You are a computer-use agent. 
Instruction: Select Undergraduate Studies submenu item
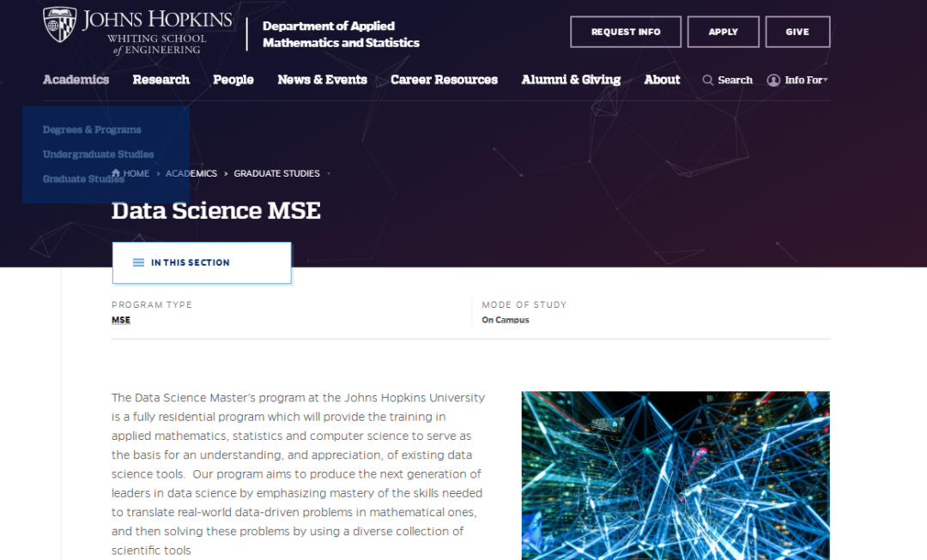(98, 154)
